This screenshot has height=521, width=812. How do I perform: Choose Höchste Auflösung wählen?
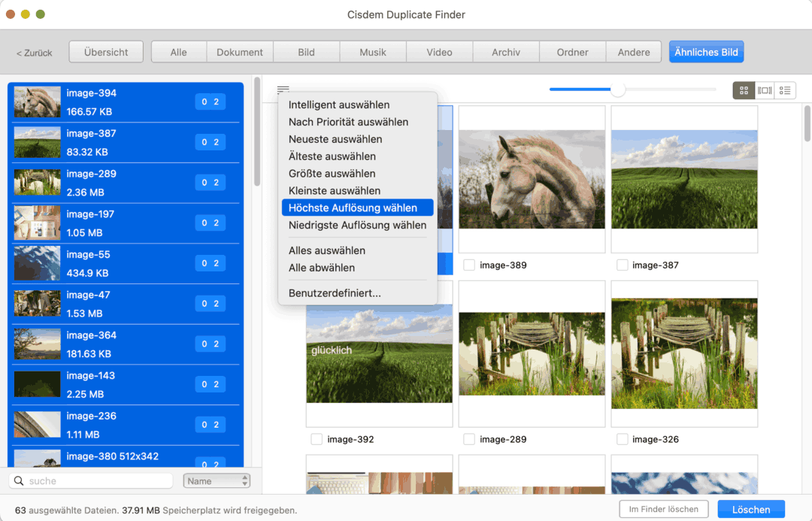(x=357, y=207)
